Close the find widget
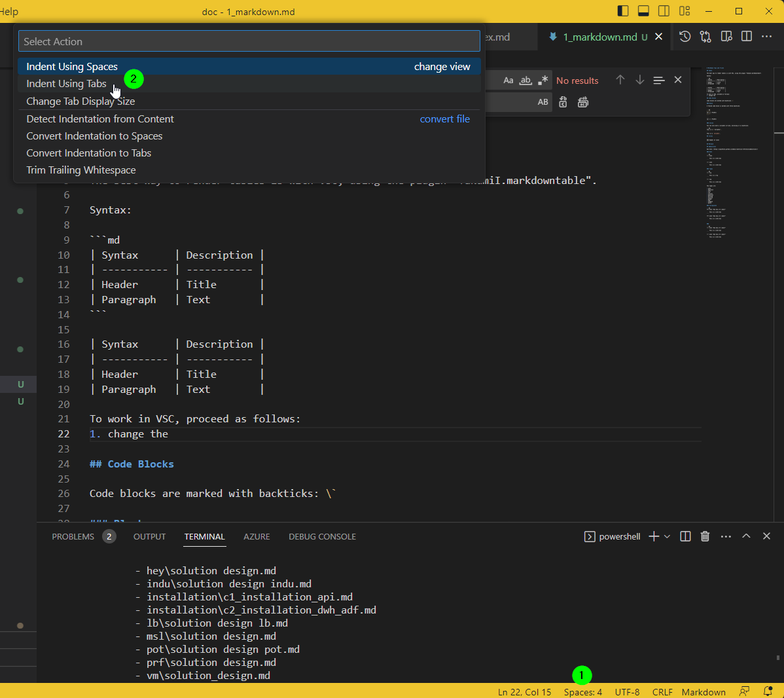This screenshot has width=784, height=698. (x=678, y=80)
